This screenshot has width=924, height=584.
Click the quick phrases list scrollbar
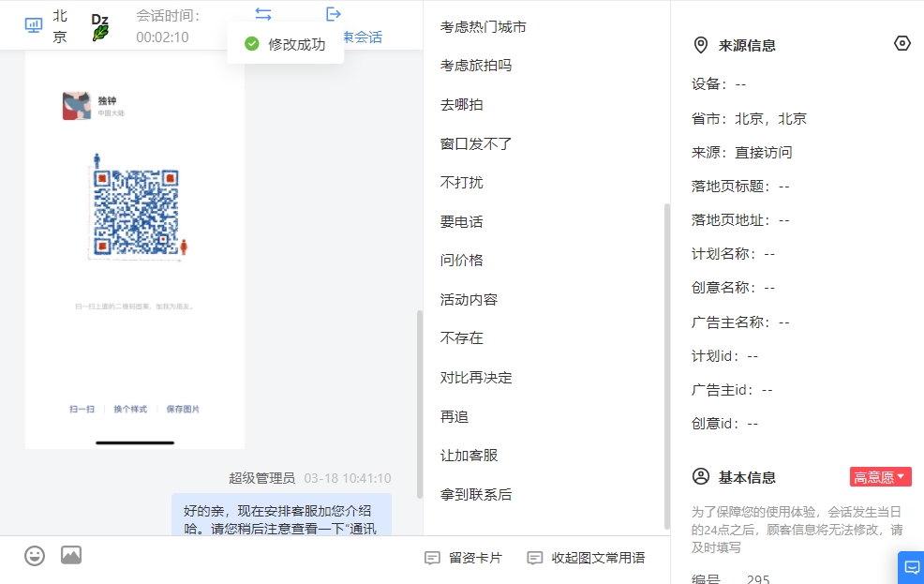(667, 367)
